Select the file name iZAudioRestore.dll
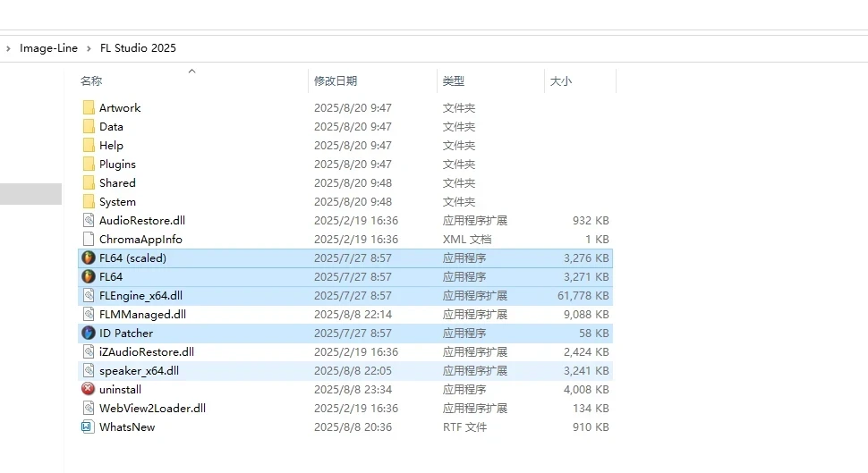 [147, 352]
